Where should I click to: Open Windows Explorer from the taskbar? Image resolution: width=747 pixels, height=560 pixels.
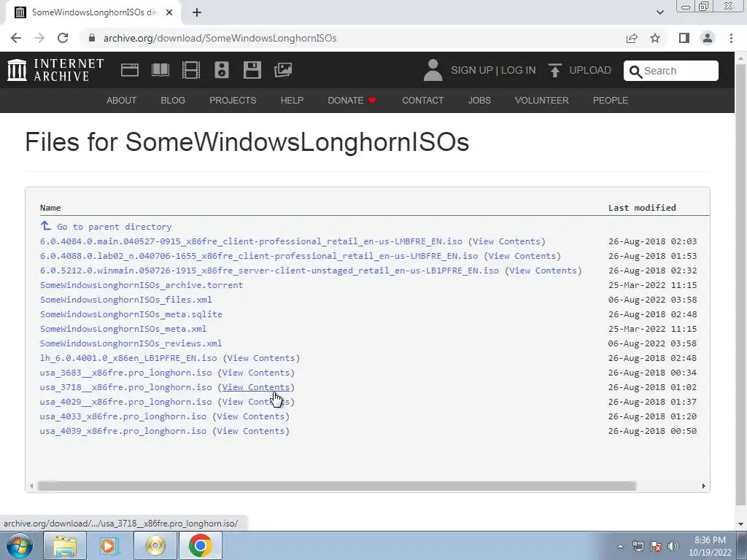(x=65, y=545)
